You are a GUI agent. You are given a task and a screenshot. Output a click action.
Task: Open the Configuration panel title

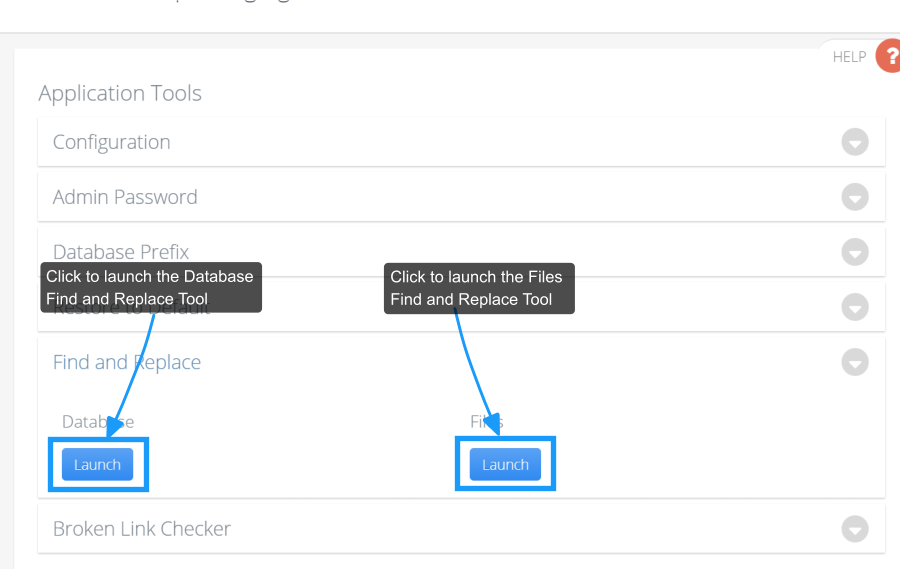tap(111, 142)
